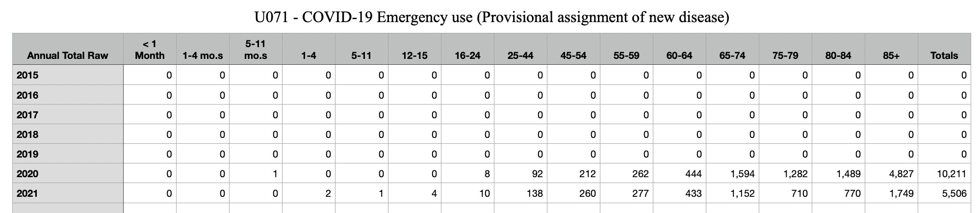Click the 2021 cell with value 138
Screen dimensions: 980x213
coord(520,193)
